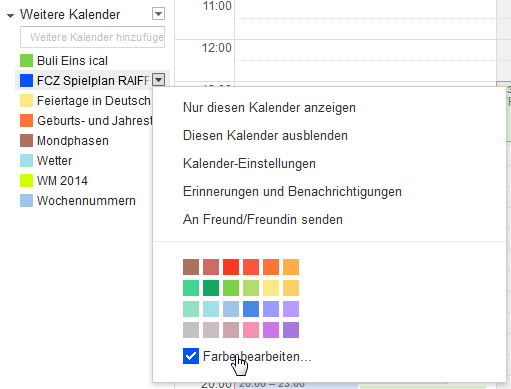
Task: Select the Buli Eins ical calendar name
Action: click(x=72, y=61)
